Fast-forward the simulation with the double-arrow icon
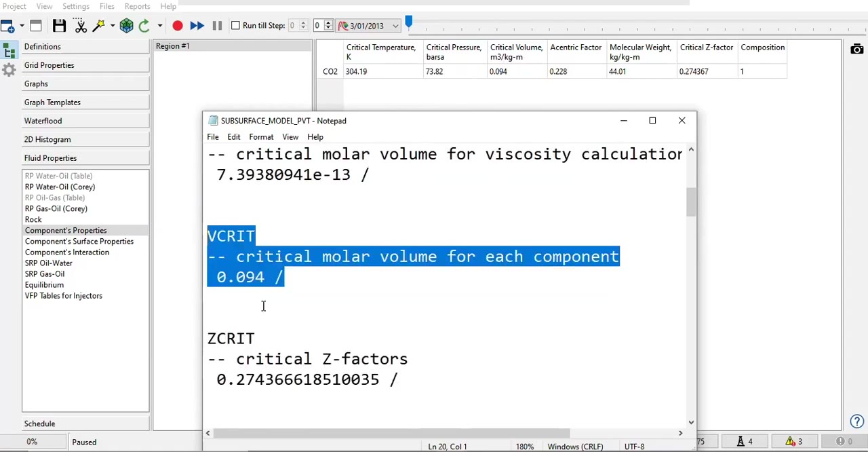Image resolution: width=868 pixels, height=452 pixels. point(197,25)
